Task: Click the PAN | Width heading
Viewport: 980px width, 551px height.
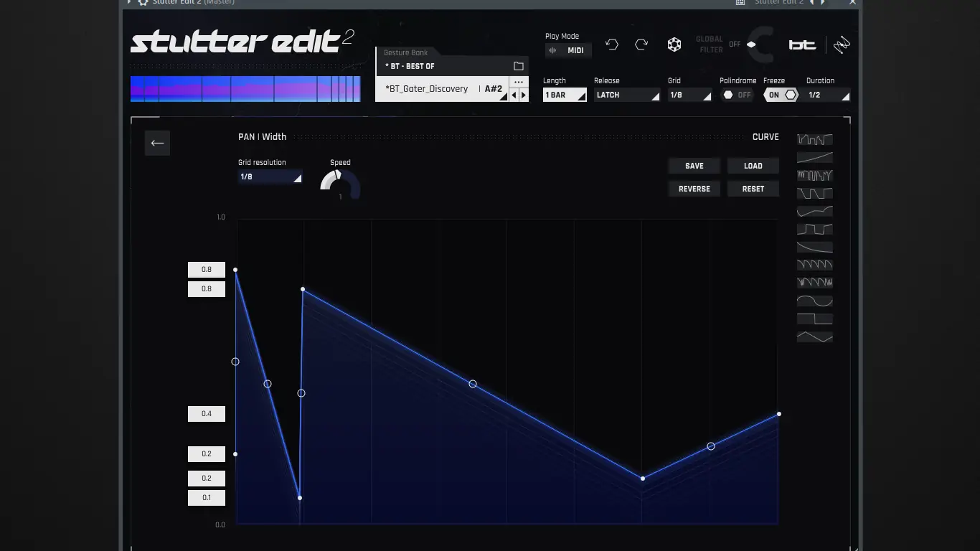Action: (x=262, y=137)
